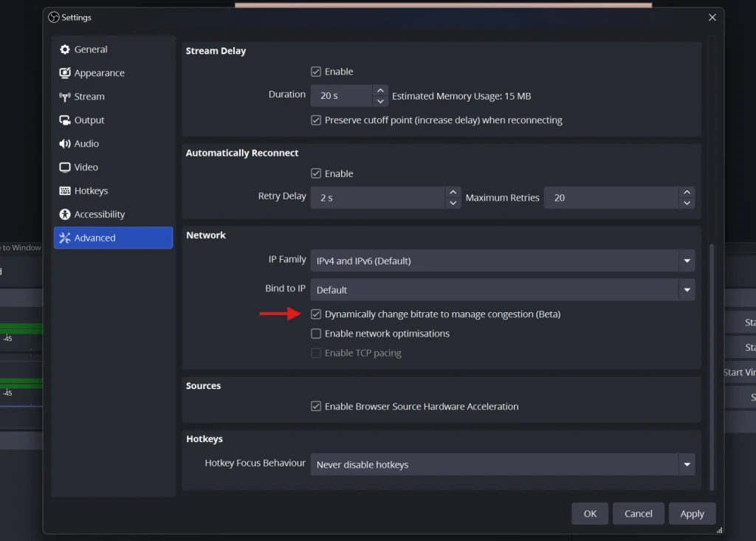Open the Hotkeys settings tab
Image resolution: width=756 pixels, height=541 pixels.
pyautogui.click(x=113, y=191)
